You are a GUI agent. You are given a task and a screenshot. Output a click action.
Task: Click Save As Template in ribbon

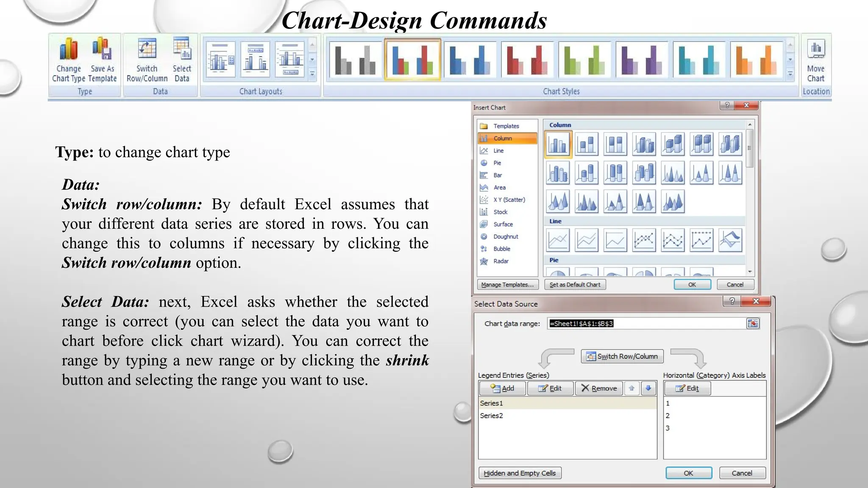tap(102, 60)
